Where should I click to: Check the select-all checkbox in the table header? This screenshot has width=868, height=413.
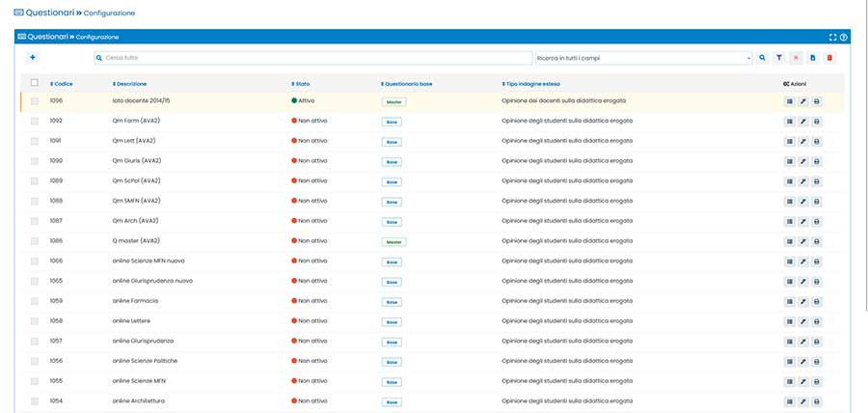pos(35,83)
